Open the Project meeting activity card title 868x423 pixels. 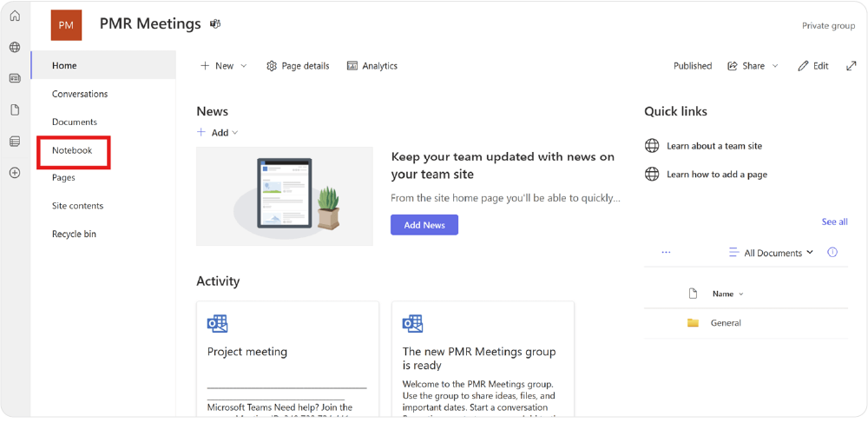247,352
